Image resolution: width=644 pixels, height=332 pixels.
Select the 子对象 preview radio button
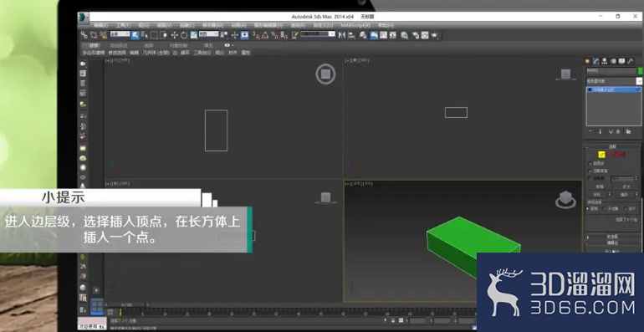coord(605,209)
